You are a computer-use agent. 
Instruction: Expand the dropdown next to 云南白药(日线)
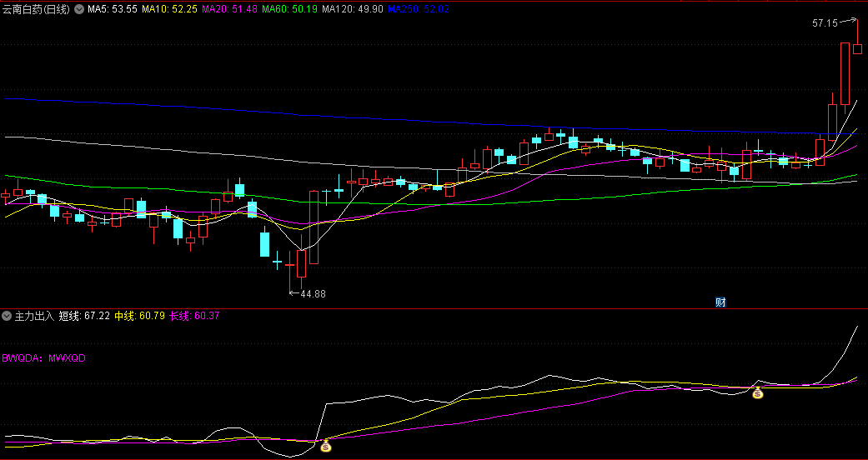click(x=79, y=9)
